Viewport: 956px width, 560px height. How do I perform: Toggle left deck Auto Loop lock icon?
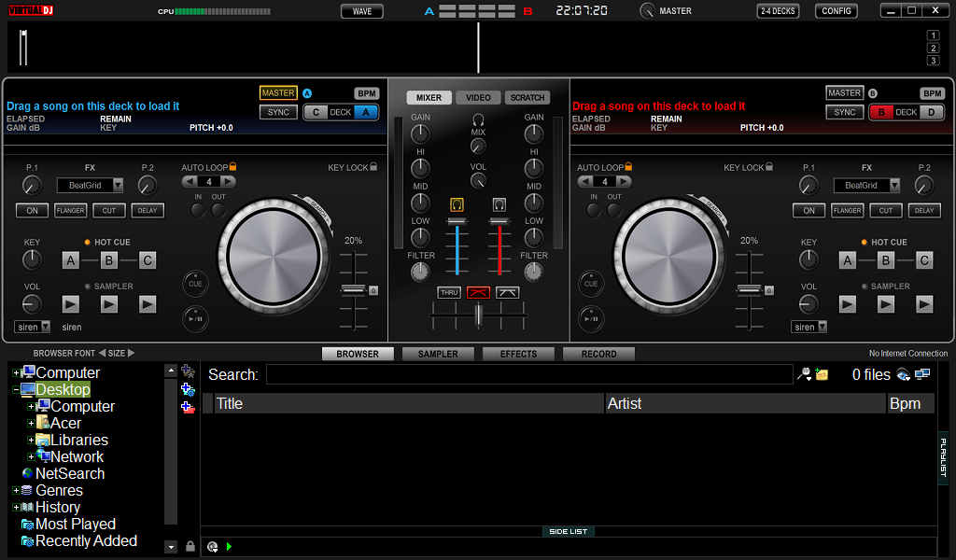pos(232,166)
